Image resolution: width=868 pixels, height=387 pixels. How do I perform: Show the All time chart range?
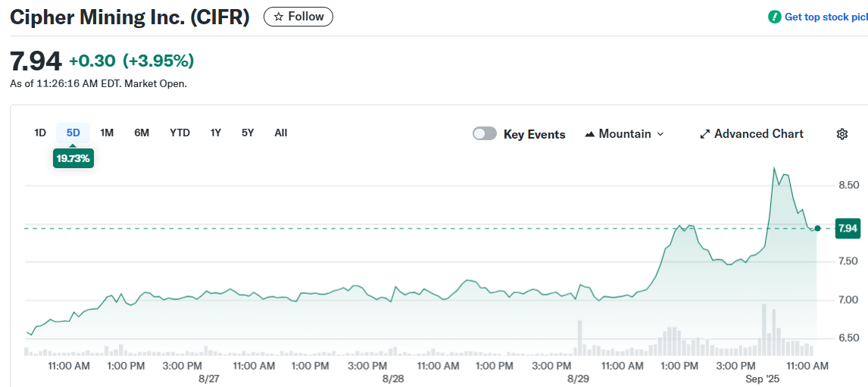[281, 133]
